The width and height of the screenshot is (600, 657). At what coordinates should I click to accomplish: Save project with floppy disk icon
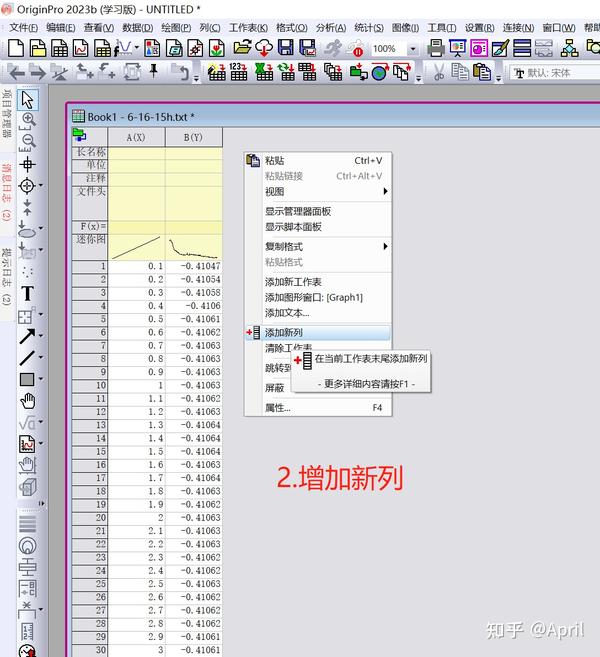click(x=286, y=48)
